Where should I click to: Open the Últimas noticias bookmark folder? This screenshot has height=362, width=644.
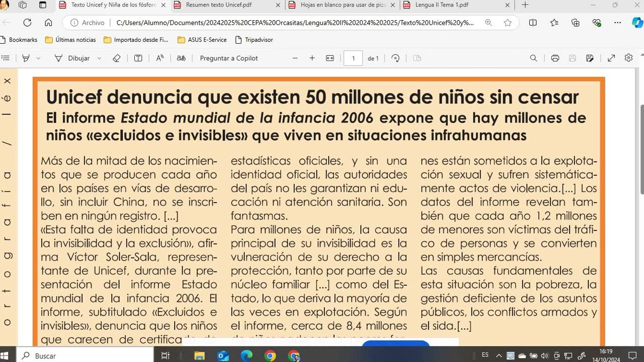70,40
